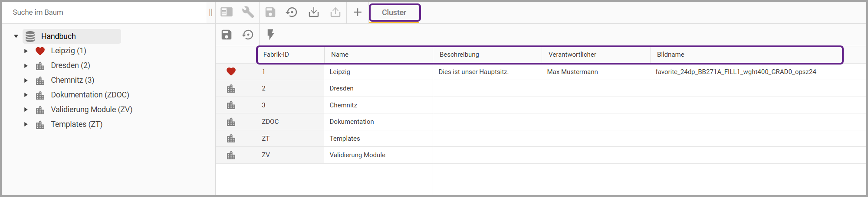This screenshot has width=868, height=197.
Task: Select Dokumentation (ZDOC) in the tree
Action: coord(90,95)
